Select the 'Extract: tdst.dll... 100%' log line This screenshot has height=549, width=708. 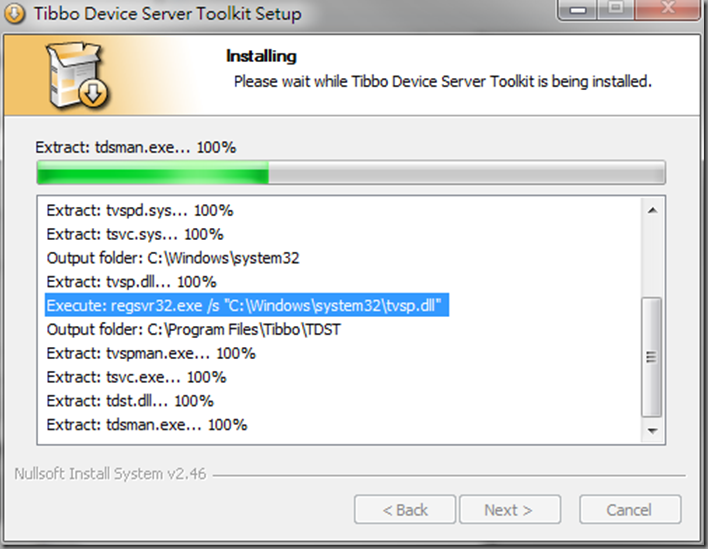tap(130, 401)
